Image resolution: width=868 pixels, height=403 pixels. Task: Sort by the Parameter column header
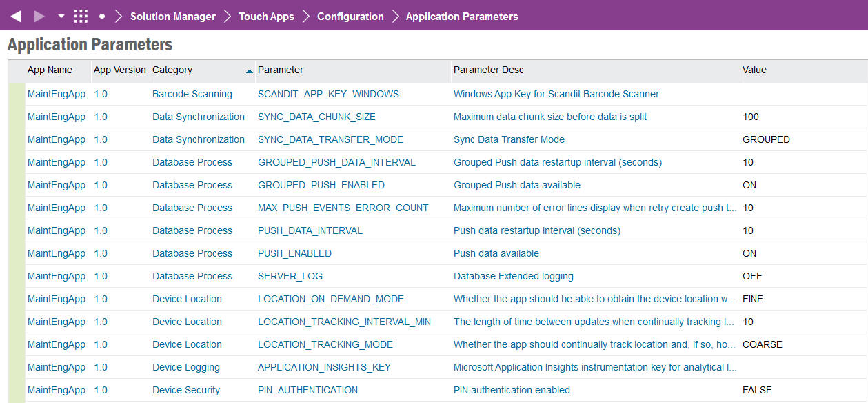281,70
